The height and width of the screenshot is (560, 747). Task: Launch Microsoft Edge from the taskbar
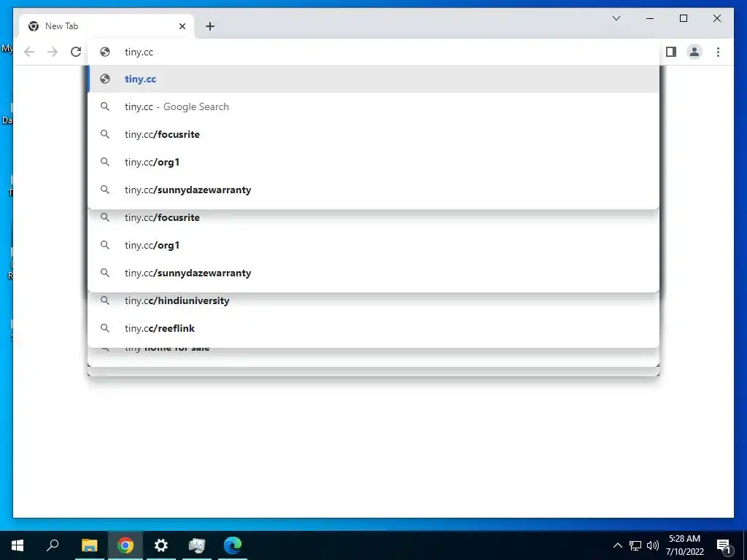click(x=233, y=545)
